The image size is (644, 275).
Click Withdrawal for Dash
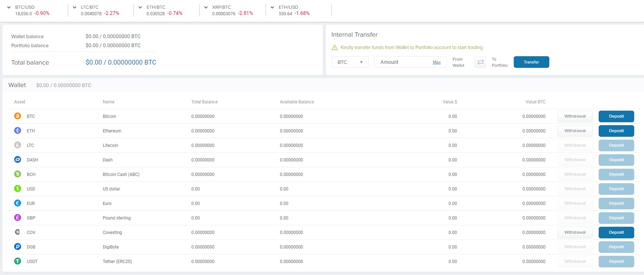click(575, 160)
